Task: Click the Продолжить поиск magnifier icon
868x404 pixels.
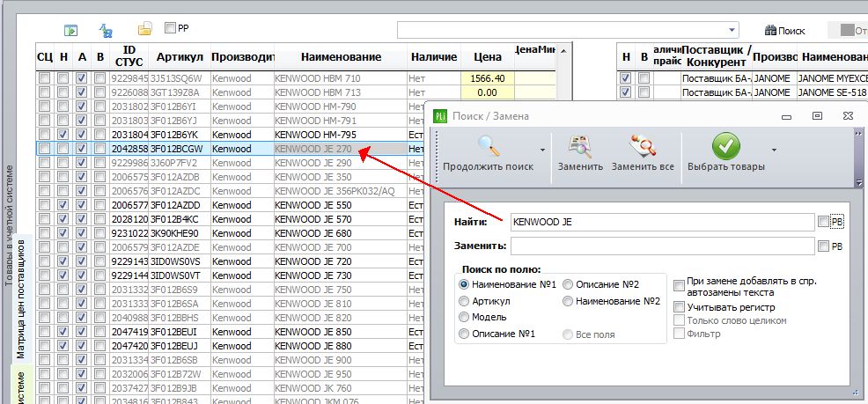Action: point(489,147)
